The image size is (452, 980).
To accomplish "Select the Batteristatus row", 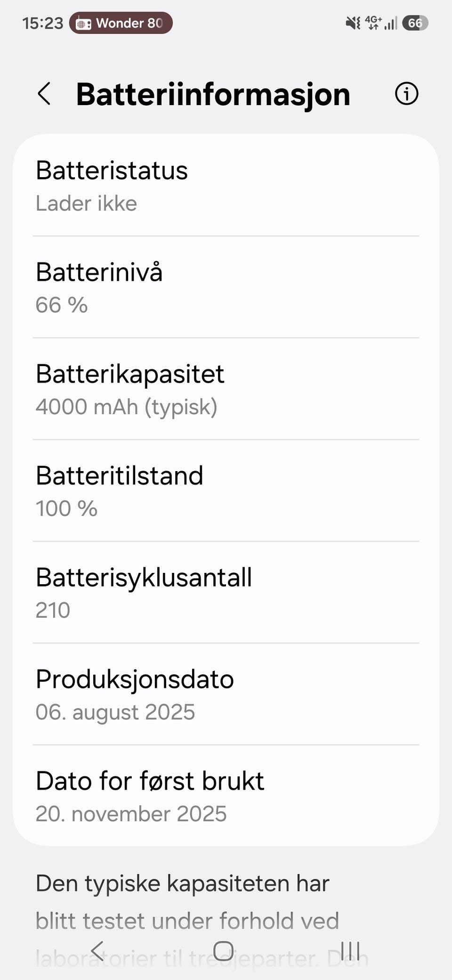I will pos(226,186).
